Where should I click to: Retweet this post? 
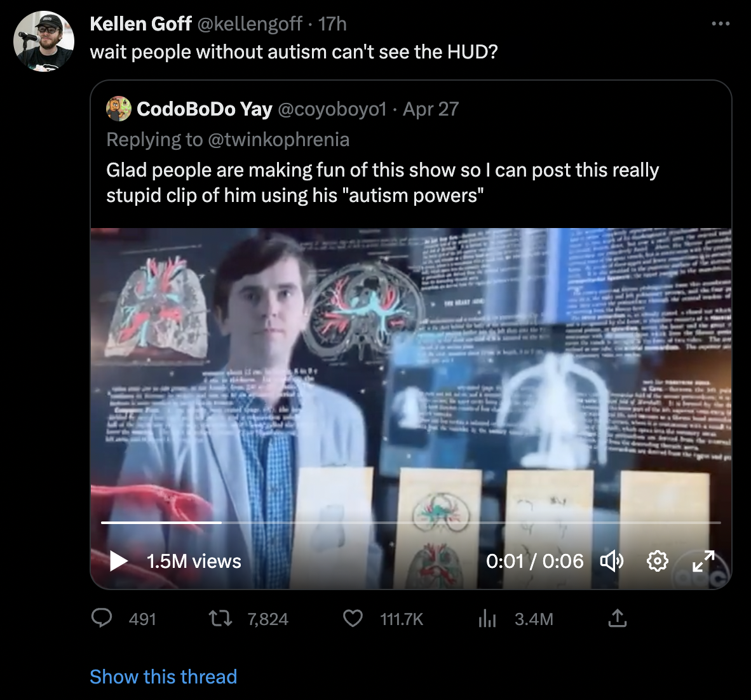tap(220, 619)
